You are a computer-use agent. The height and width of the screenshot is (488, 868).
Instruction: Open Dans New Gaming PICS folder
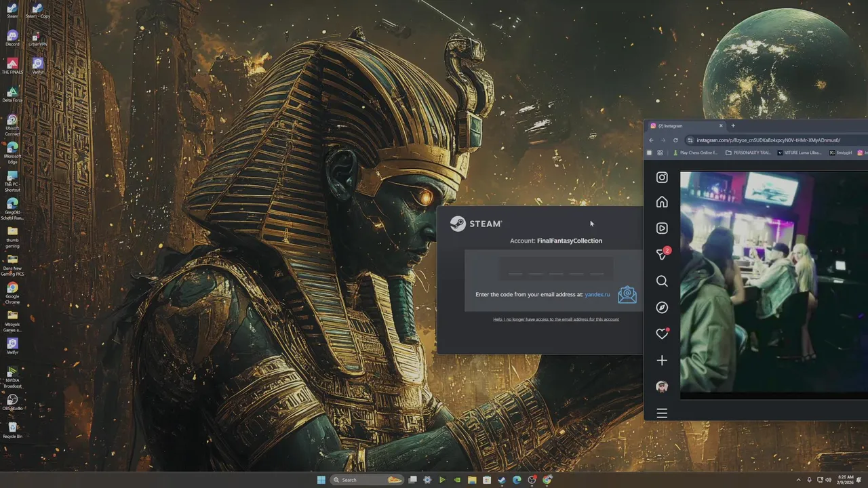coord(12,265)
